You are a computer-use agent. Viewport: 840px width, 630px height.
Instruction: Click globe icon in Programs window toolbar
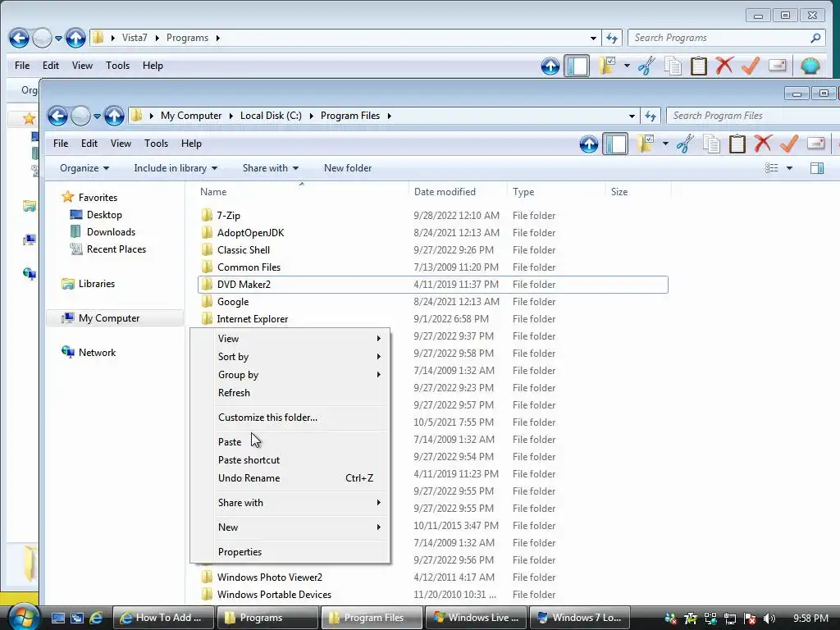[x=810, y=66]
